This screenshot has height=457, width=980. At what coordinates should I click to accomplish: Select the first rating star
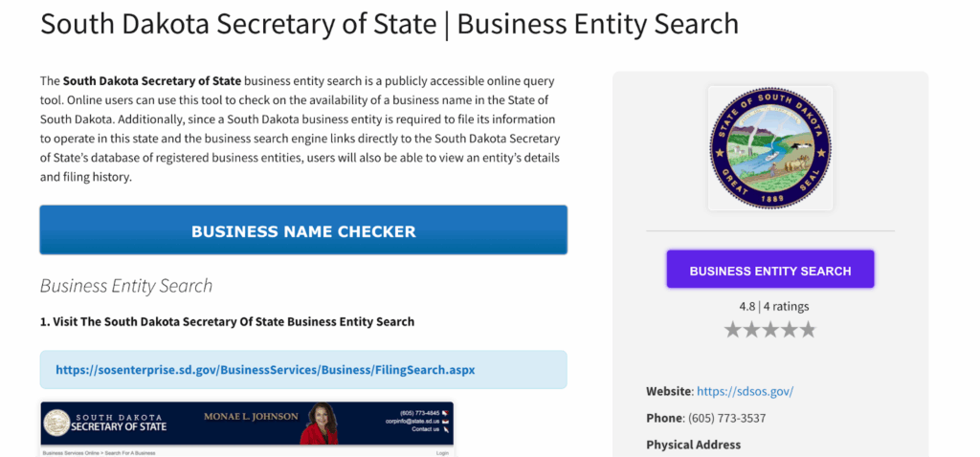[x=733, y=330]
